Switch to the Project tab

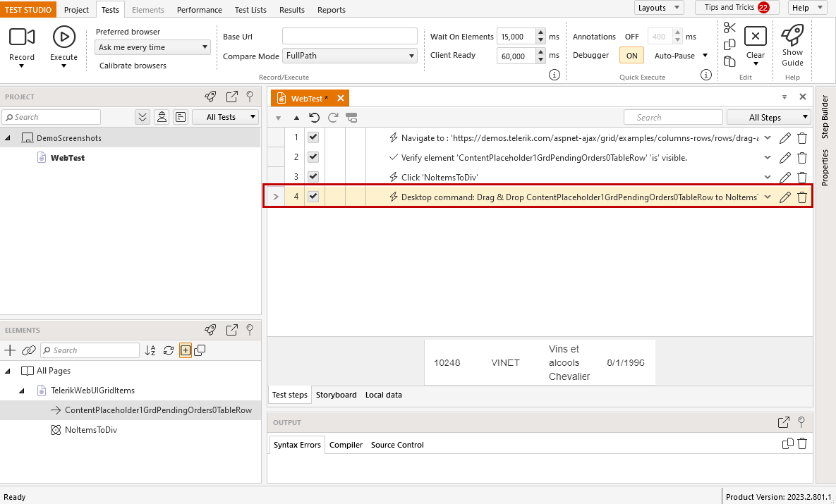(x=76, y=10)
